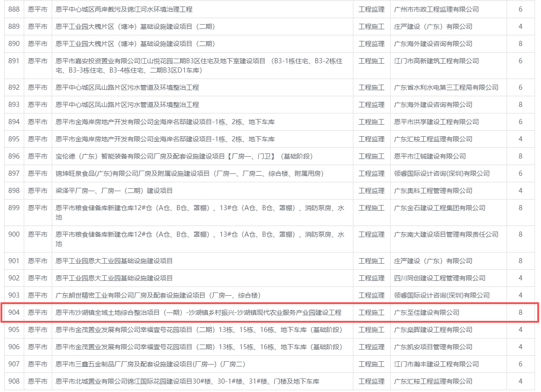Viewport: 541px width, 392px height.
Task: Select 广东凯安项目管理有限公司 cell
Action: coord(433,347)
